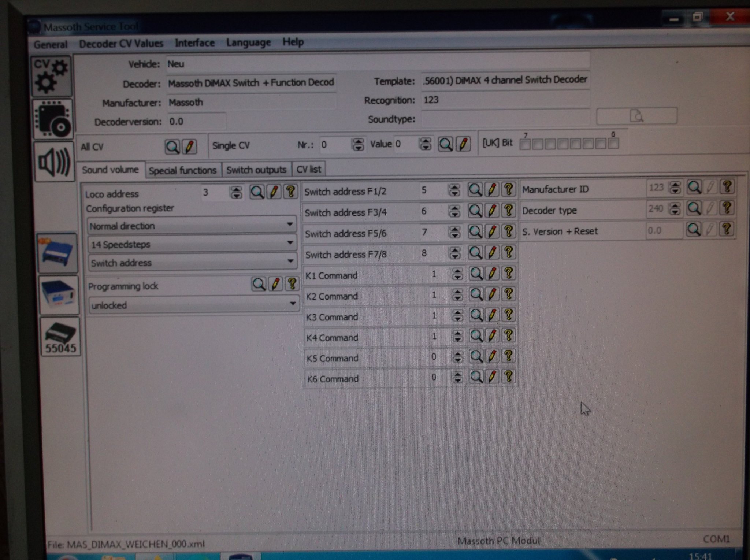Screen dimensions: 750x560
Task: Click the Switch address F3/4 value field
Action: [433, 211]
